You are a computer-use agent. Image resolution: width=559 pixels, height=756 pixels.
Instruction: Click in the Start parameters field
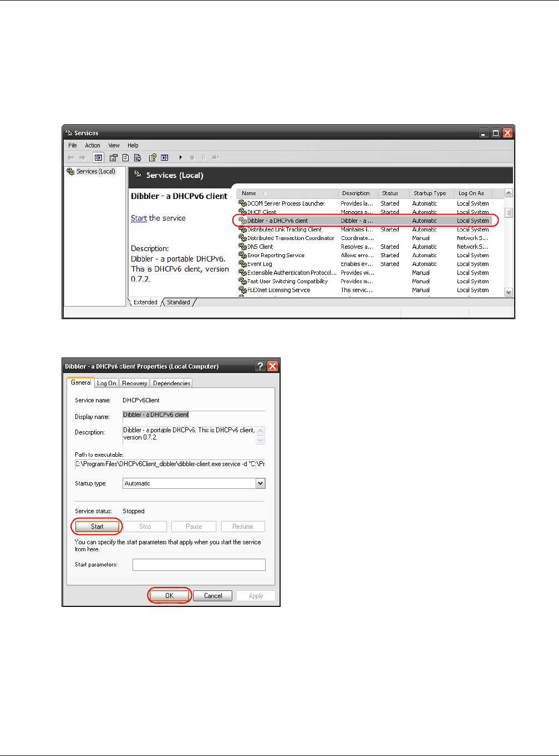pos(199,565)
